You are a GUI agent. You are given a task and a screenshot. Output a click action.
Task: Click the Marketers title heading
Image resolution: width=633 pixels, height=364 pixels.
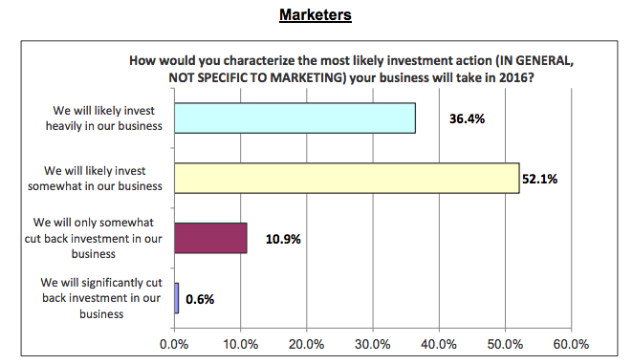316,15
